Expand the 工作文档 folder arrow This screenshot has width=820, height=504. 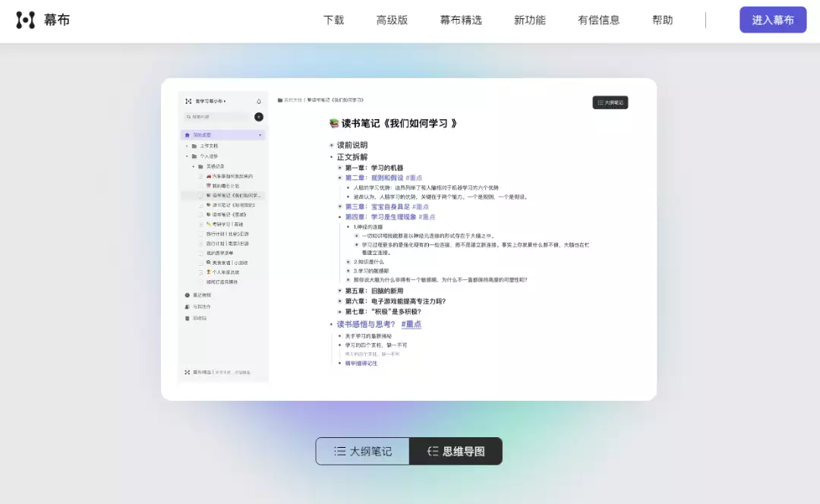point(187,146)
